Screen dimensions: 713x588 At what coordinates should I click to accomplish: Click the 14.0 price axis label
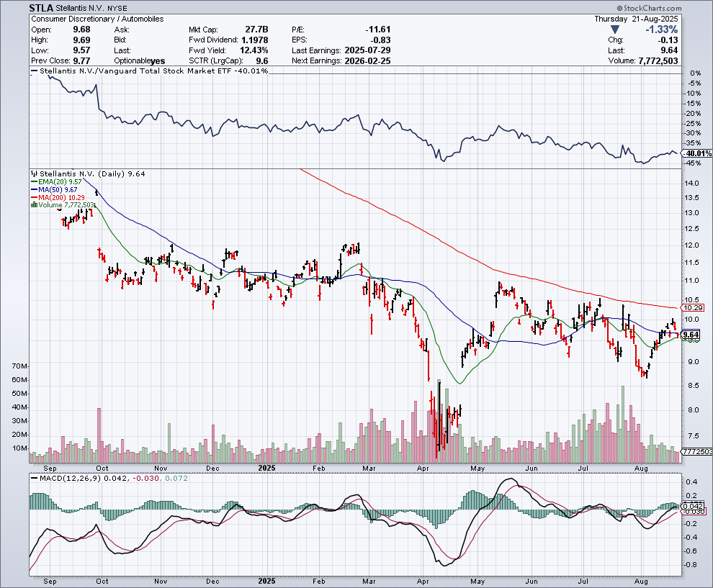click(x=691, y=183)
